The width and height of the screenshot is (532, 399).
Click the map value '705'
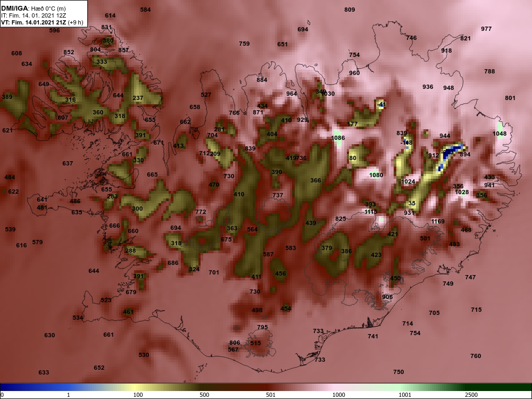[x=434, y=313]
